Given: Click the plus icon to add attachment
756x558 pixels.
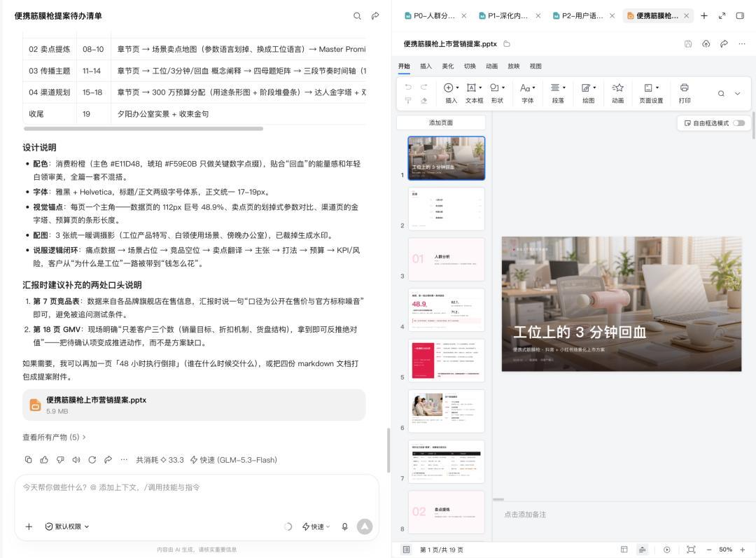Looking at the screenshot, I should pyautogui.click(x=29, y=526).
